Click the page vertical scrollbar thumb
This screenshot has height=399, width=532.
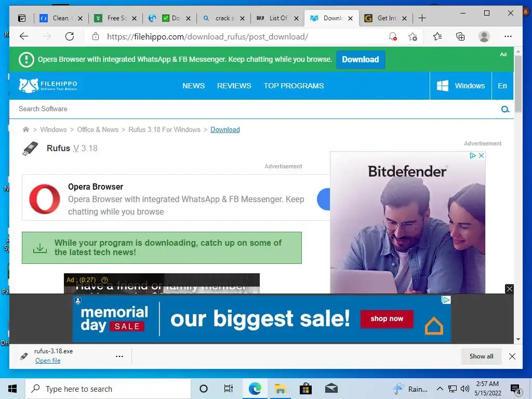point(518,83)
